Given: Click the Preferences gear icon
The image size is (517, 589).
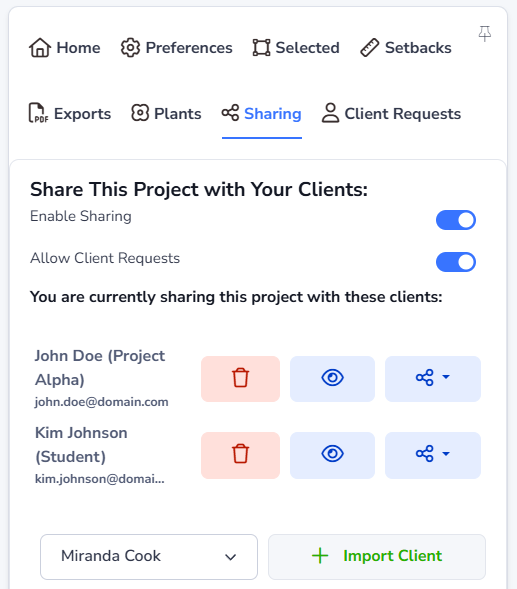Looking at the screenshot, I should [x=130, y=48].
